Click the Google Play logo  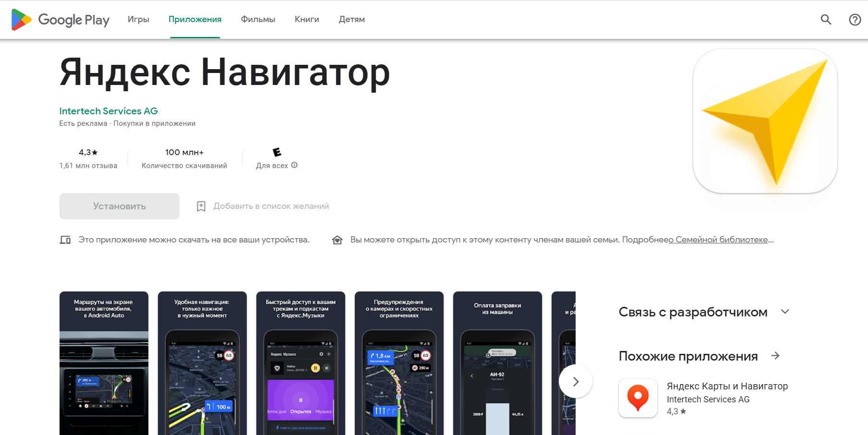point(60,20)
